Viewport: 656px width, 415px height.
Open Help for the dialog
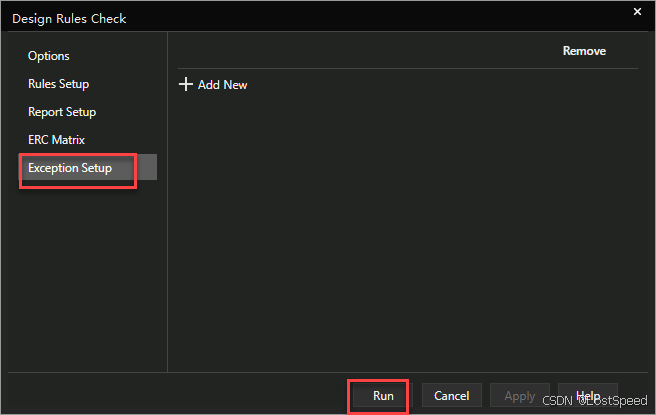[587, 396]
